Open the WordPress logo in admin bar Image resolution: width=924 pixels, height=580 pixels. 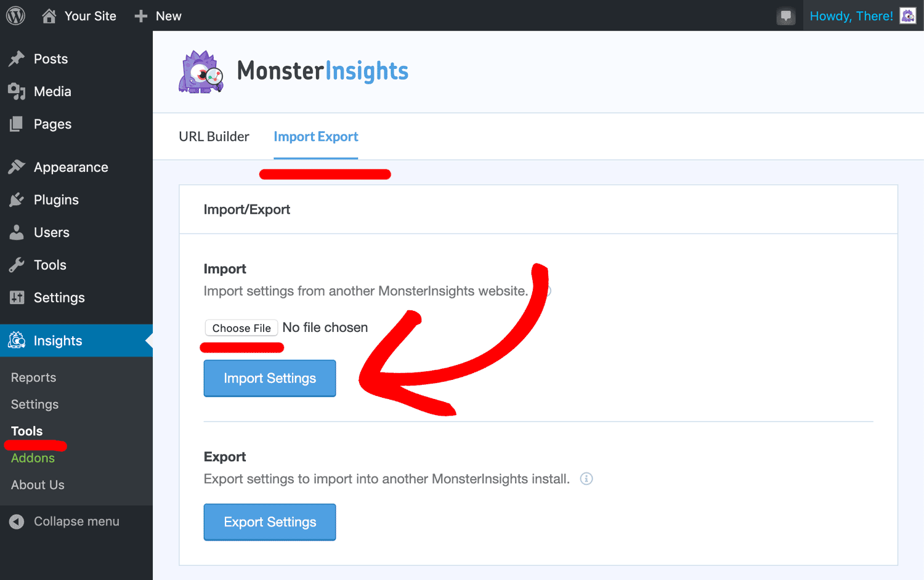[15, 15]
